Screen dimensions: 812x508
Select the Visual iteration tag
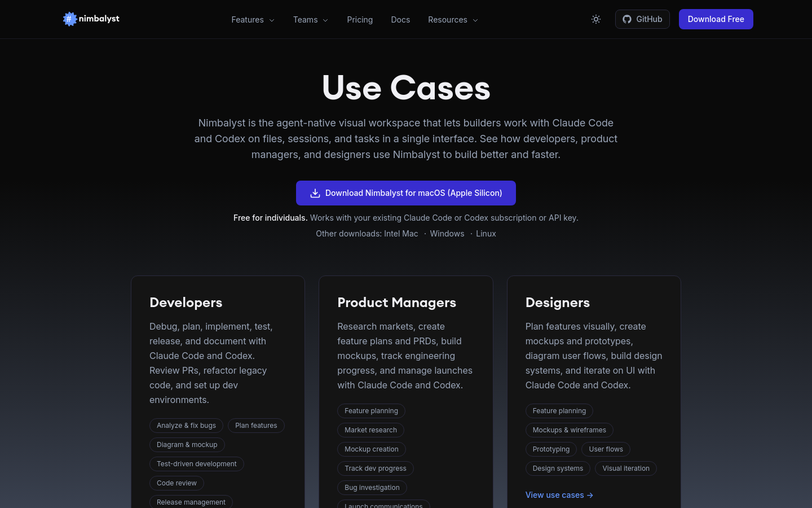[626, 468]
